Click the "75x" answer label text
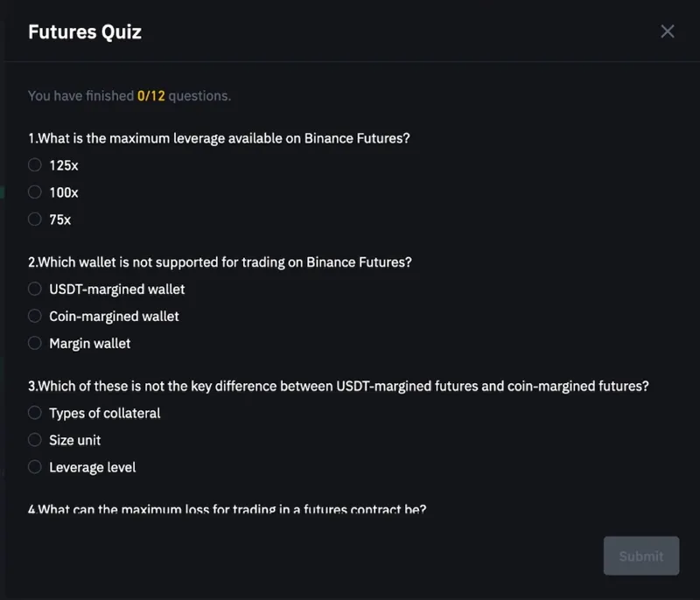The image size is (700, 600). coord(60,220)
